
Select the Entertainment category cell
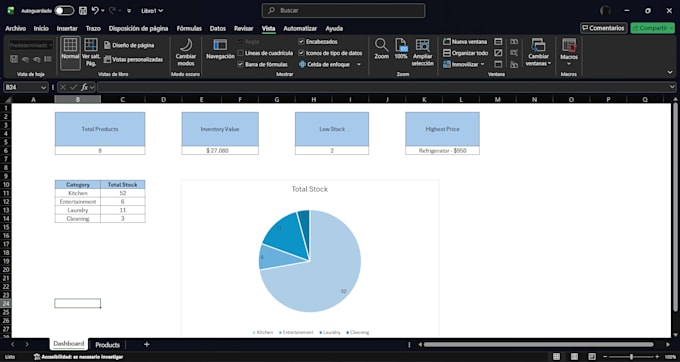pyautogui.click(x=78, y=202)
